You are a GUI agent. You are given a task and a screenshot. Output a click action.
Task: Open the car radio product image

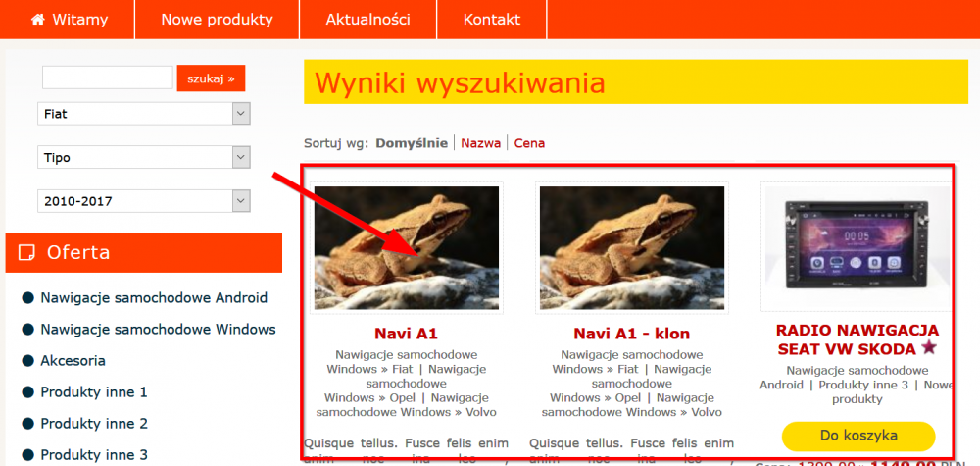856,246
